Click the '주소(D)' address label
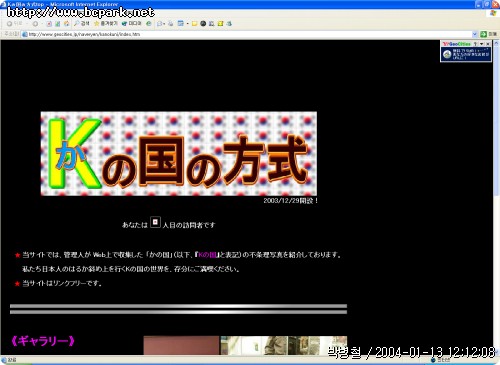This screenshot has width=500, height=365. [11, 34]
